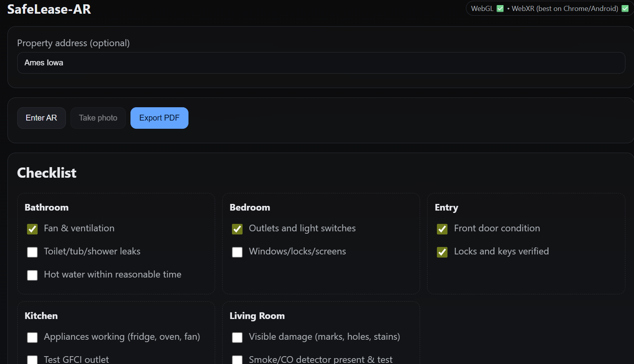The height and width of the screenshot is (364, 634).
Task: Check Appliances working in Kitchen
Action: click(32, 337)
